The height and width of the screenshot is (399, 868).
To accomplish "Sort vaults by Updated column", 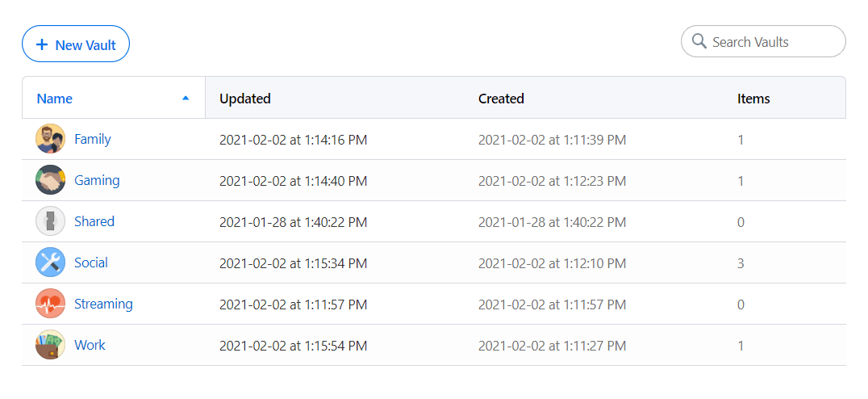I will coord(245,99).
